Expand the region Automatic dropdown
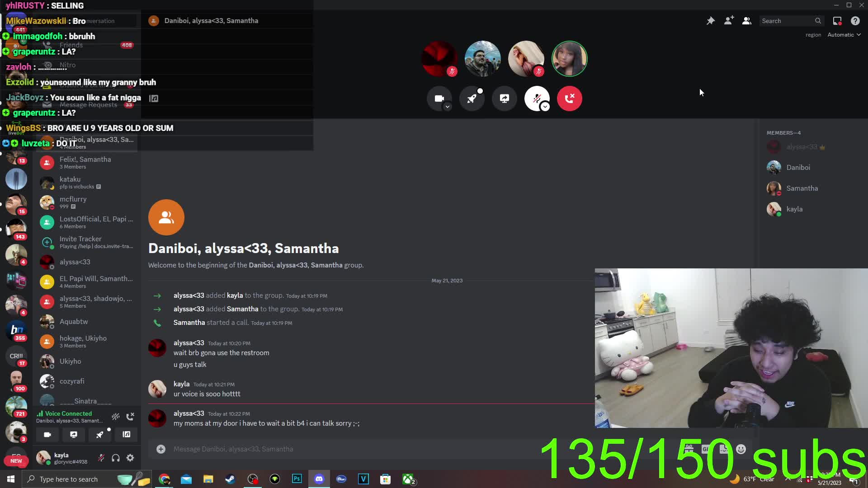Image resolution: width=868 pixels, height=488 pixels. coord(844,35)
